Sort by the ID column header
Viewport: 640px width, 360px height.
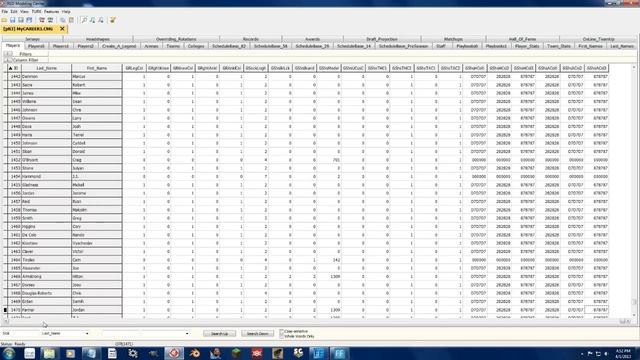(x=14, y=68)
